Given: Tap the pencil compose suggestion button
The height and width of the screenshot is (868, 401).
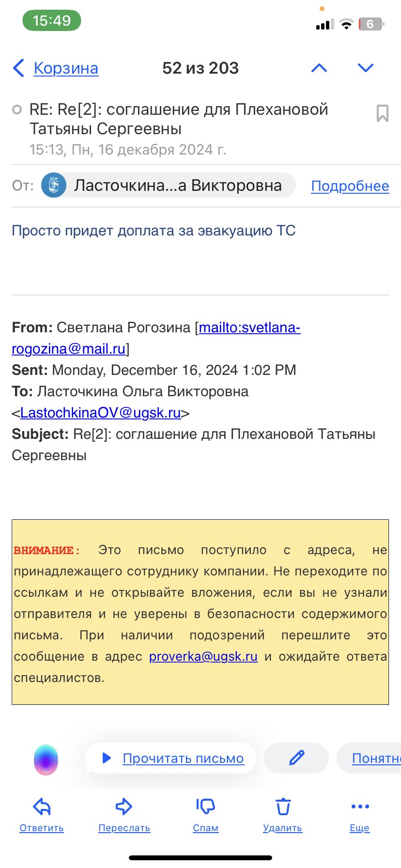Looking at the screenshot, I should click(296, 758).
